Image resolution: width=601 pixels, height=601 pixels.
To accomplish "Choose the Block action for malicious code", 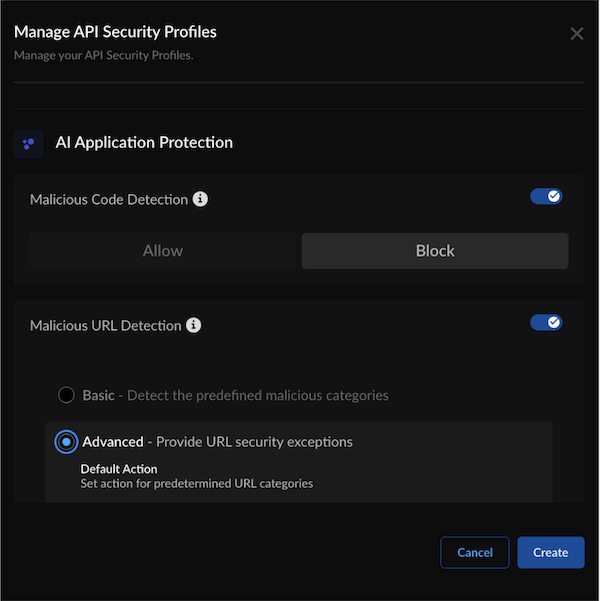I will click(x=435, y=251).
